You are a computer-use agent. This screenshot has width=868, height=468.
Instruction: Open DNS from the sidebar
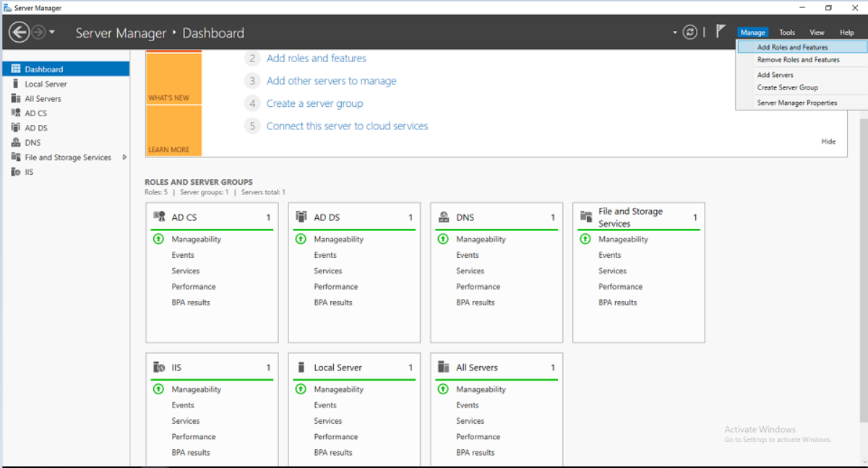click(66, 142)
